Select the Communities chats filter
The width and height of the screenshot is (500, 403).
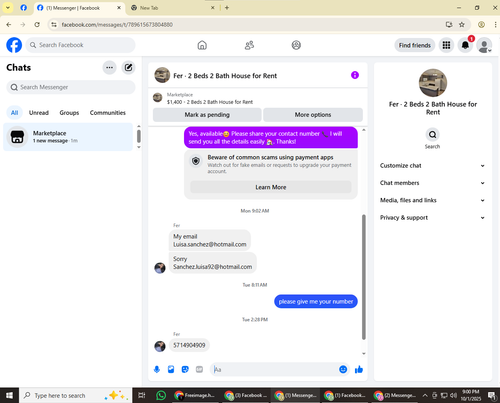(x=108, y=113)
